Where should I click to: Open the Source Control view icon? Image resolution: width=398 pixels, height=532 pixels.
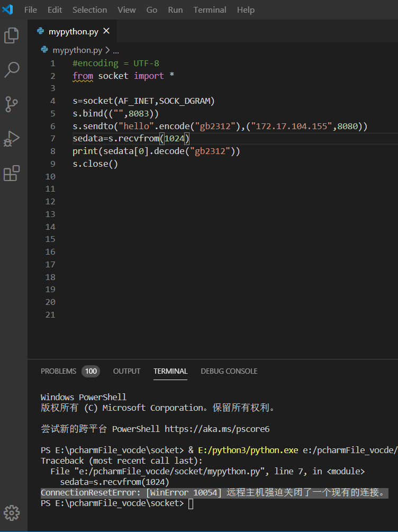pos(12,104)
